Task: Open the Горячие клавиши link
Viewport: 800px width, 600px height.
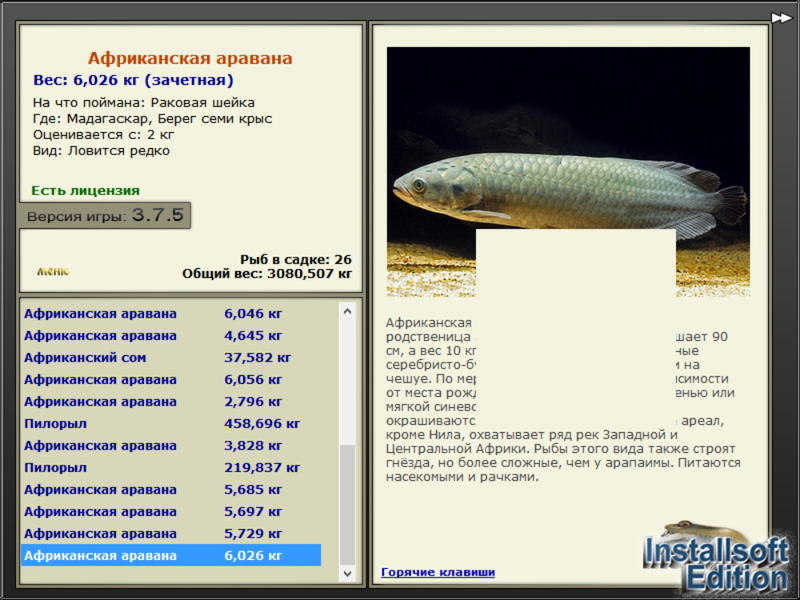Action: 438,572
